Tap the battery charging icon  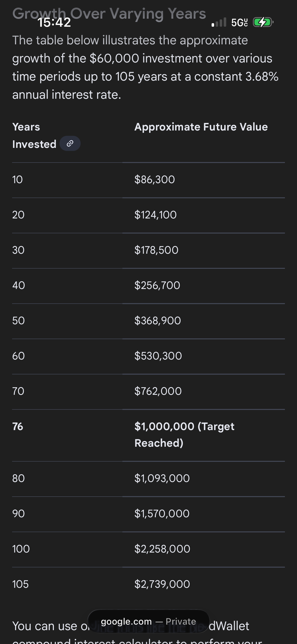point(263,22)
